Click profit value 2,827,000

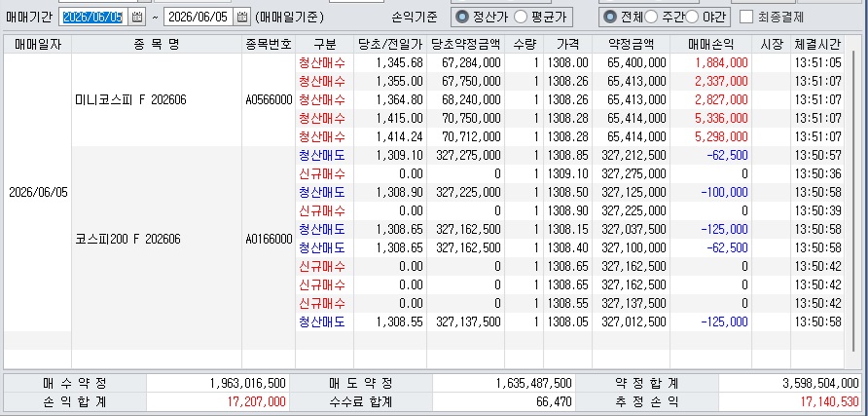(722, 99)
